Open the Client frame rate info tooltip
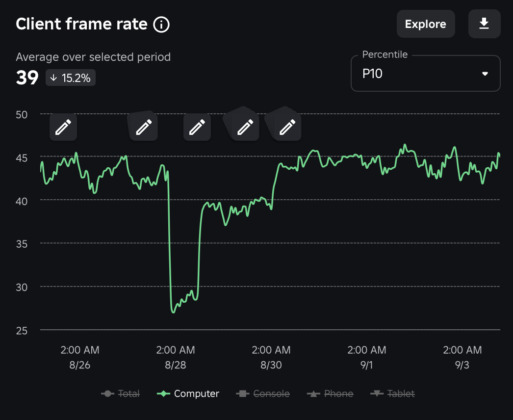The image size is (513, 420). coord(162,24)
